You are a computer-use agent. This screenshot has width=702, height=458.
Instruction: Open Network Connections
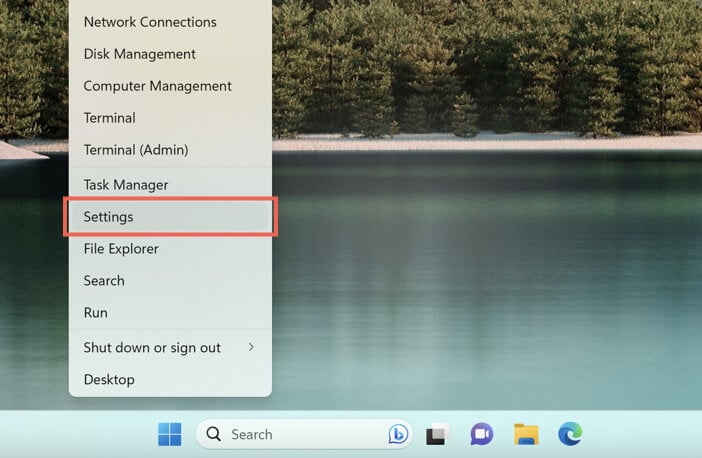click(170, 22)
